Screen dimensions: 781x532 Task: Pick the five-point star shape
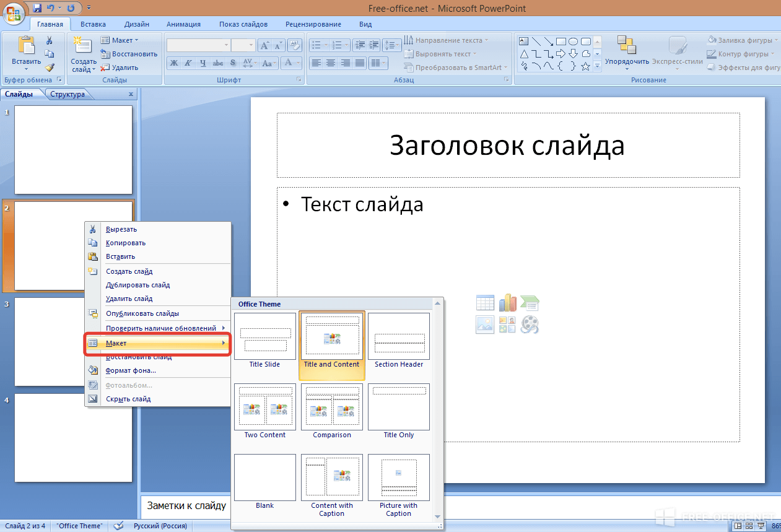click(586, 66)
